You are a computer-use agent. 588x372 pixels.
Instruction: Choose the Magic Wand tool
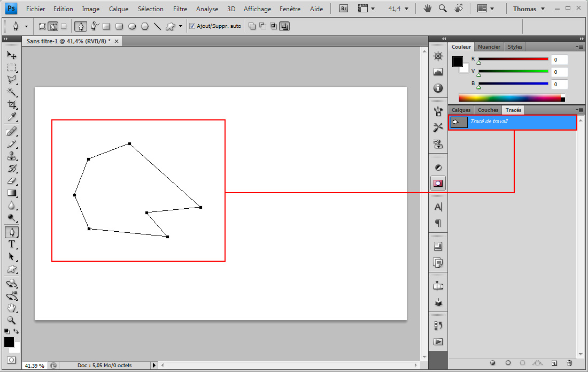click(11, 92)
